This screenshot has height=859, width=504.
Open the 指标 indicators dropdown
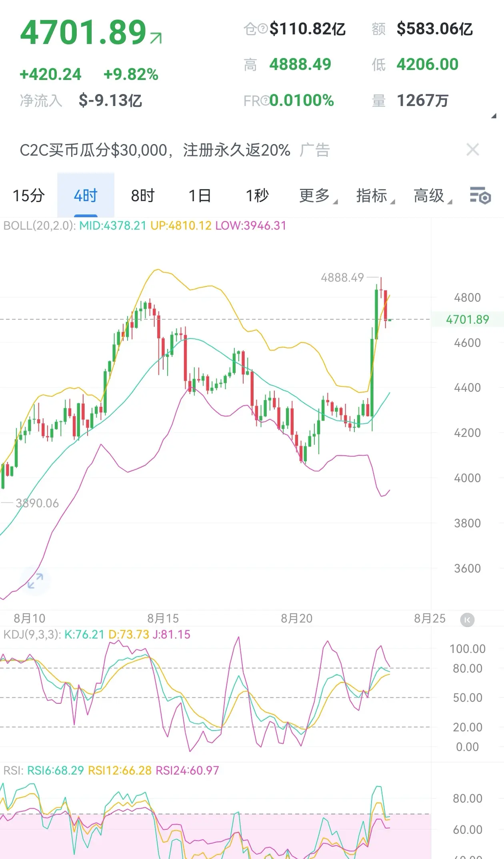375,196
